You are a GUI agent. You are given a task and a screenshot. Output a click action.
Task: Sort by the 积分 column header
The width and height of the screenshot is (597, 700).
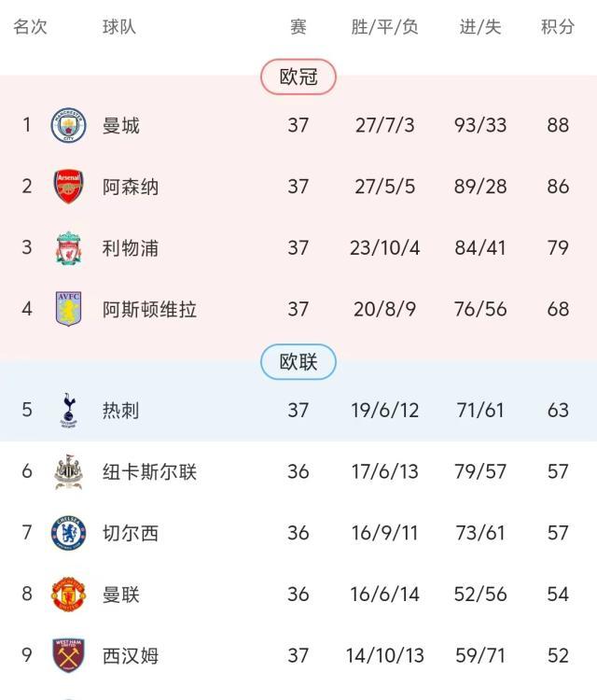(558, 27)
